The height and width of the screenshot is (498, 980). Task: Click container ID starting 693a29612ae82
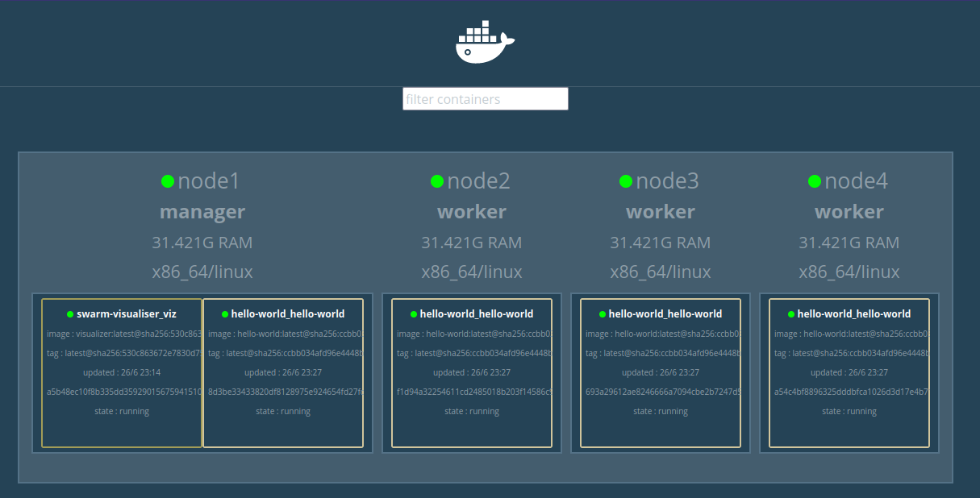(663, 392)
